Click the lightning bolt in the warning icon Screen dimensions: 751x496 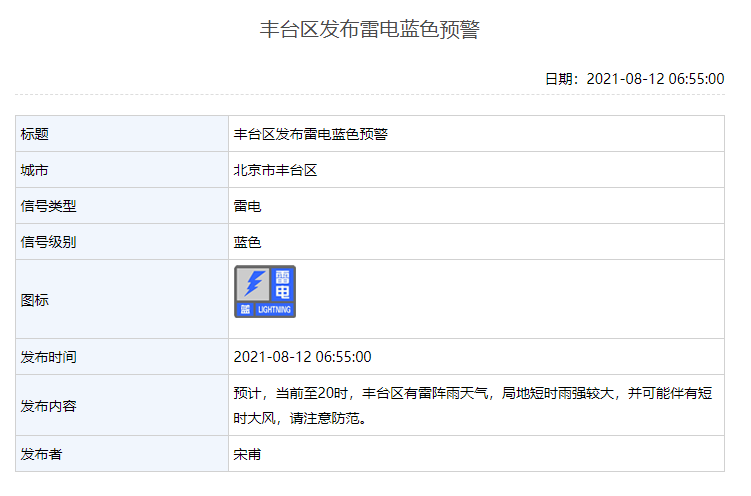(x=253, y=284)
